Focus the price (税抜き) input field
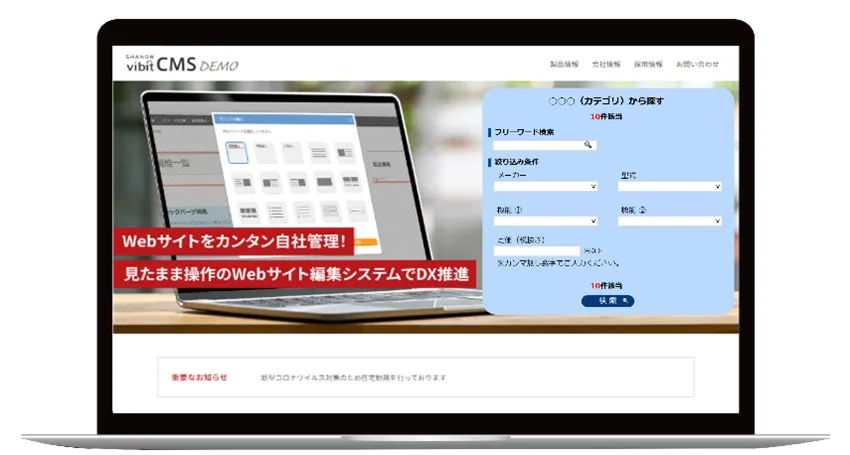Screen dimensions: 850x455 [x=537, y=251]
